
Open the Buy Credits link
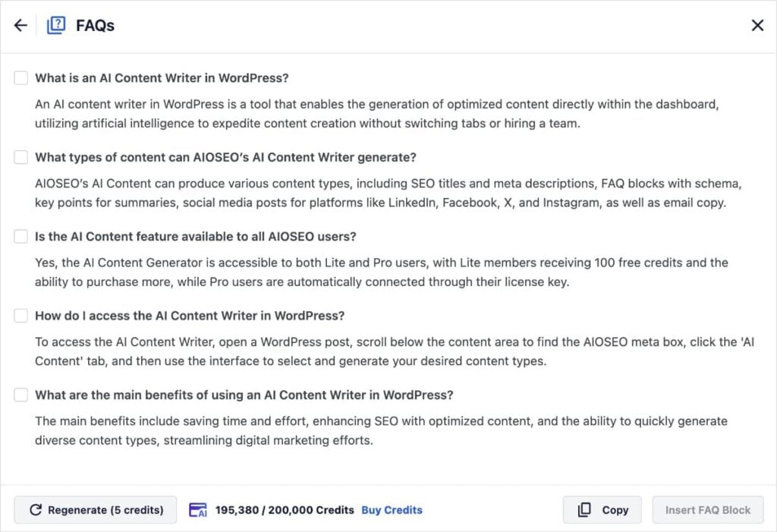point(392,510)
